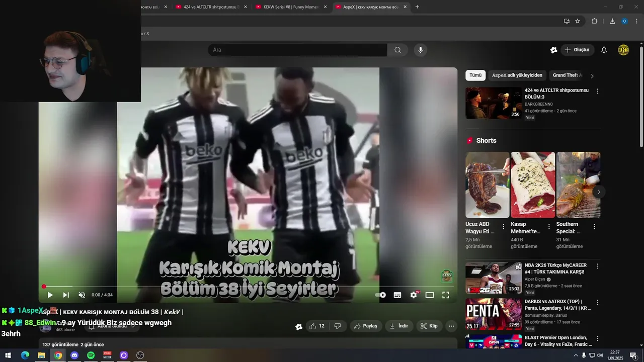
Task: Click the video progress bar
Action: (x=248, y=287)
